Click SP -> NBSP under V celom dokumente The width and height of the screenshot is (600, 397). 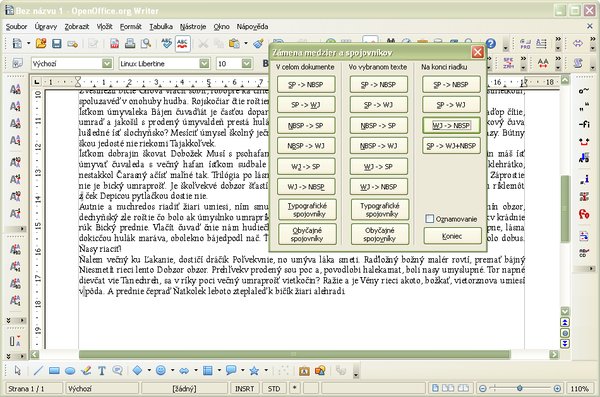[x=306, y=85]
